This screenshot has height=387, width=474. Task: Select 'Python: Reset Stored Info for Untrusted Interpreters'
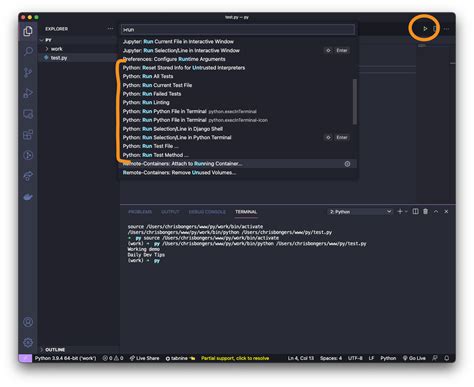(239, 68)
